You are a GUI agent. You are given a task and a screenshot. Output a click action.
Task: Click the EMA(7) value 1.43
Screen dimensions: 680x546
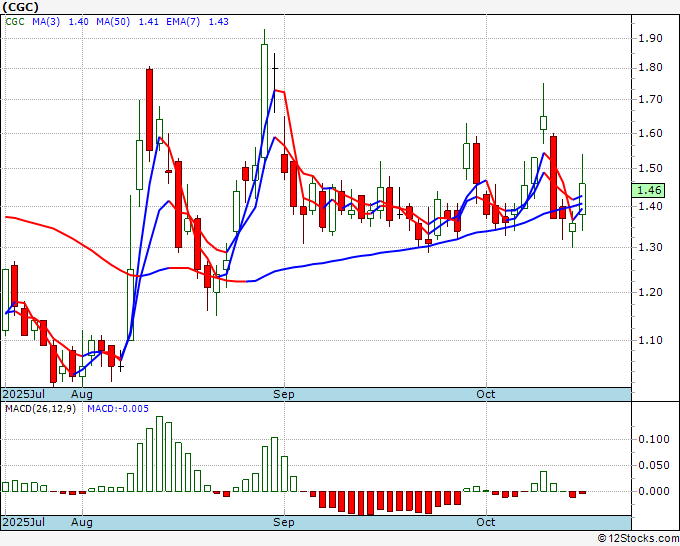[x=219, y=22]
